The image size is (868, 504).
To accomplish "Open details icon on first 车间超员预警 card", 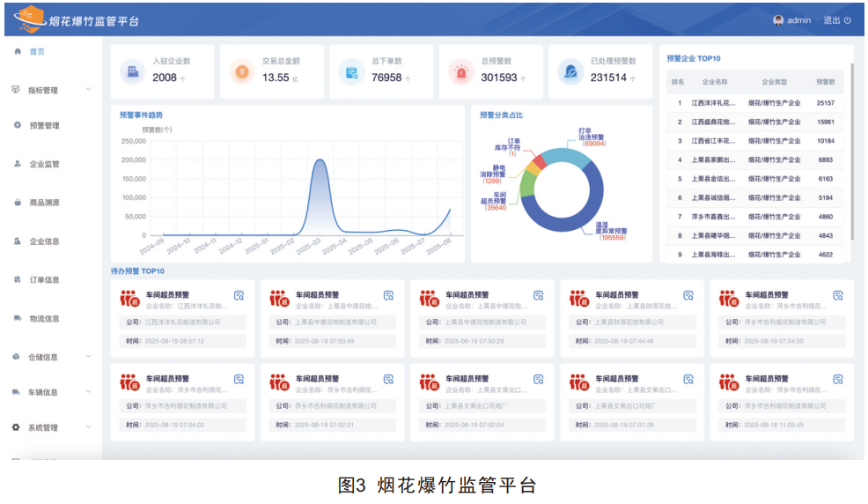I will point(239,295).
